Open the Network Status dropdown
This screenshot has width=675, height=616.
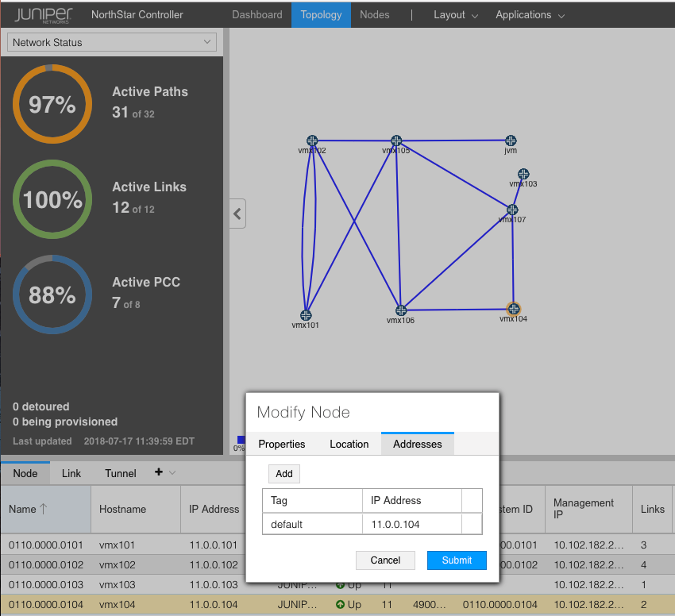[x=111, y=43]
